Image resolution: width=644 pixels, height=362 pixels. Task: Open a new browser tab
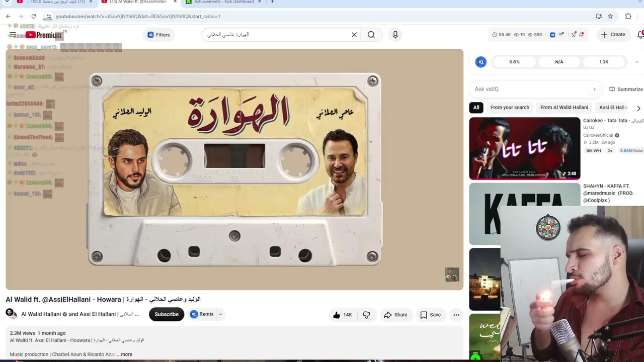(272, 2)
